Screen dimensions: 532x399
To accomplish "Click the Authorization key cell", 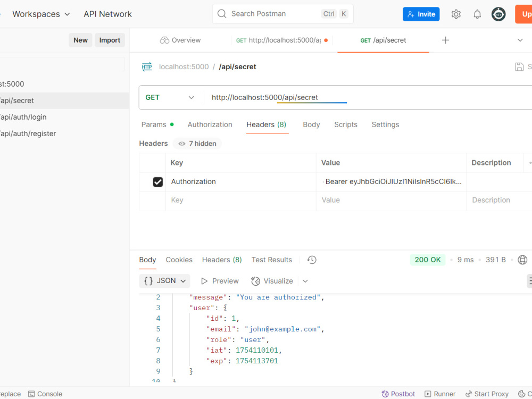I will (x=241, y=182).
